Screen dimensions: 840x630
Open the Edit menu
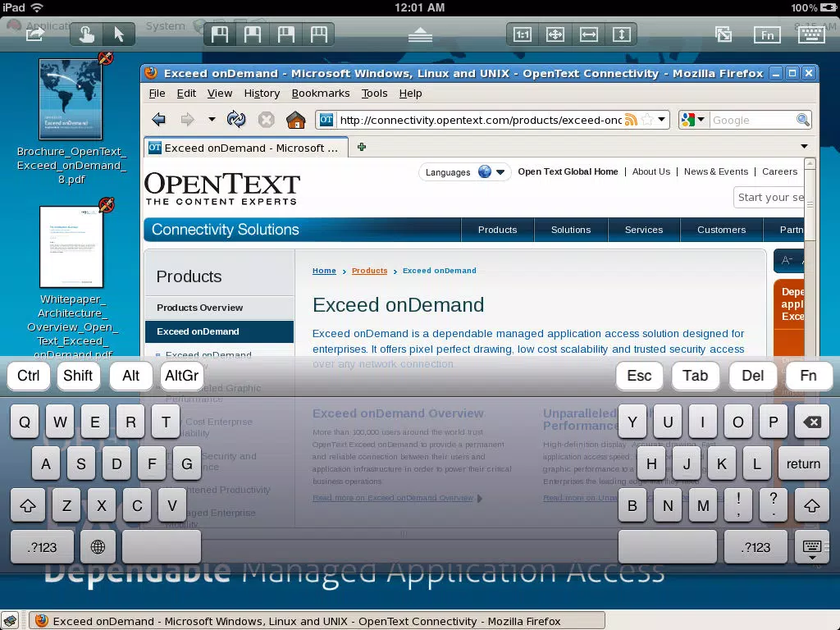186,94
